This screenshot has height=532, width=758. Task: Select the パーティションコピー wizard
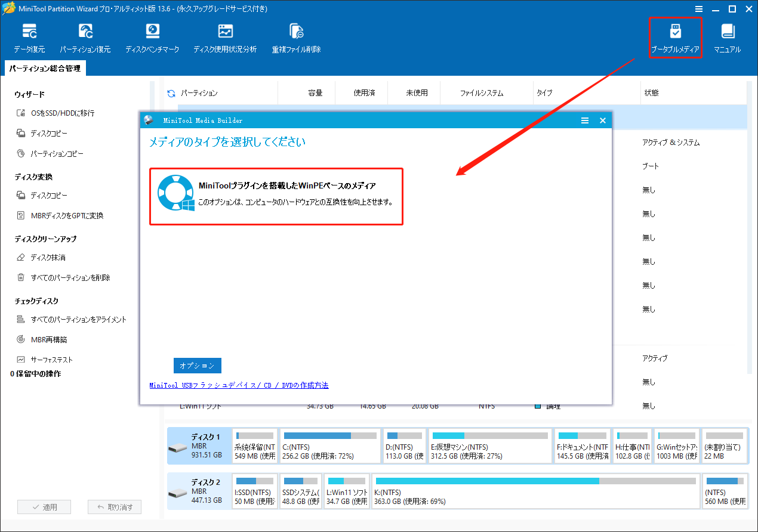50,154
